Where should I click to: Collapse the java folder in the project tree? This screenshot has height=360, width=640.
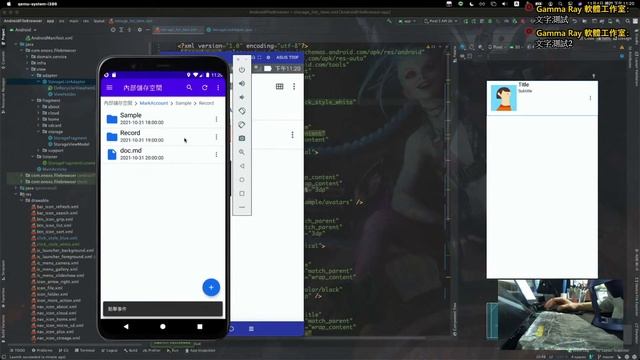click(x=17, y=44)
